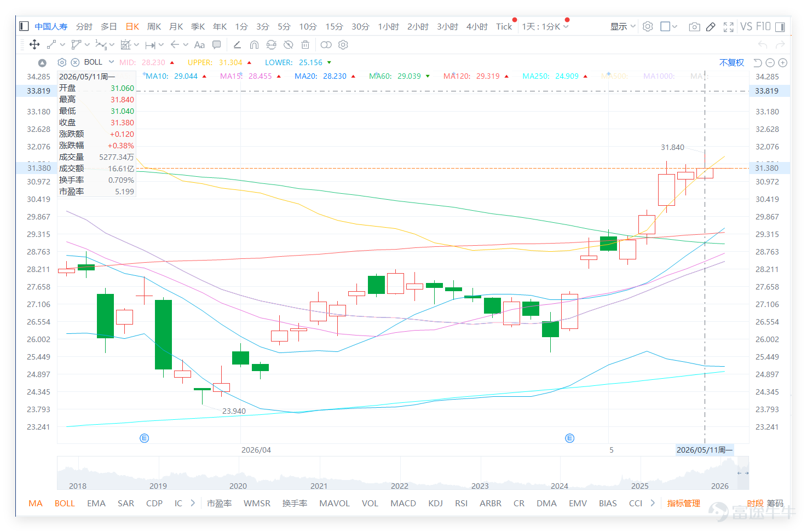Toggle the right side panel
This screenshot has width=807, height=532.
click(x=780, y=27)
